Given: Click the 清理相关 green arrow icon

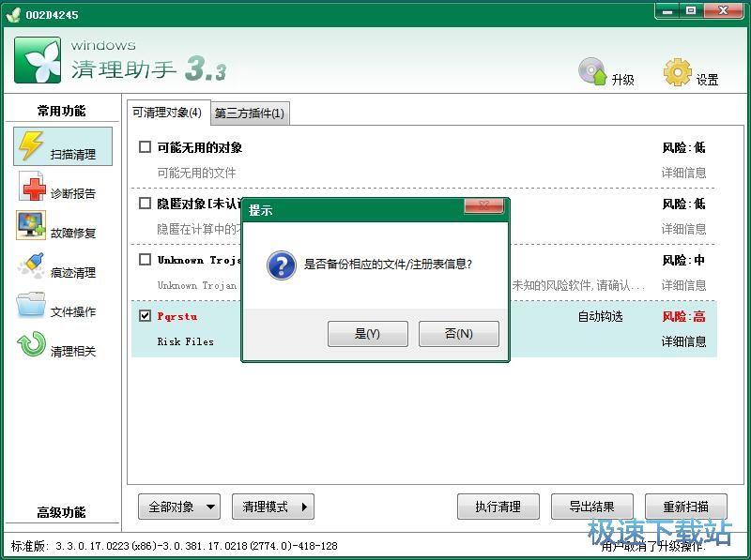Looking at the screenshot, I should point(31,344).
